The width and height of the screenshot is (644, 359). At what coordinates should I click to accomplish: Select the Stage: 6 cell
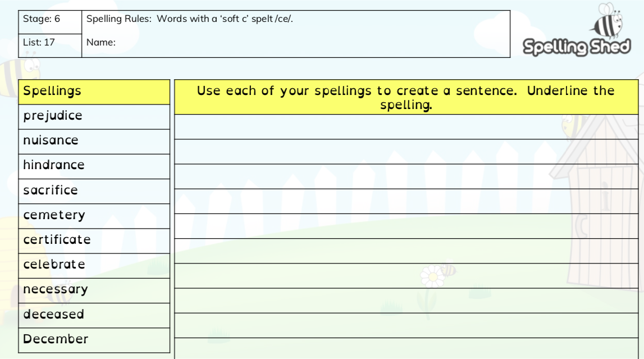pos(50,19)
